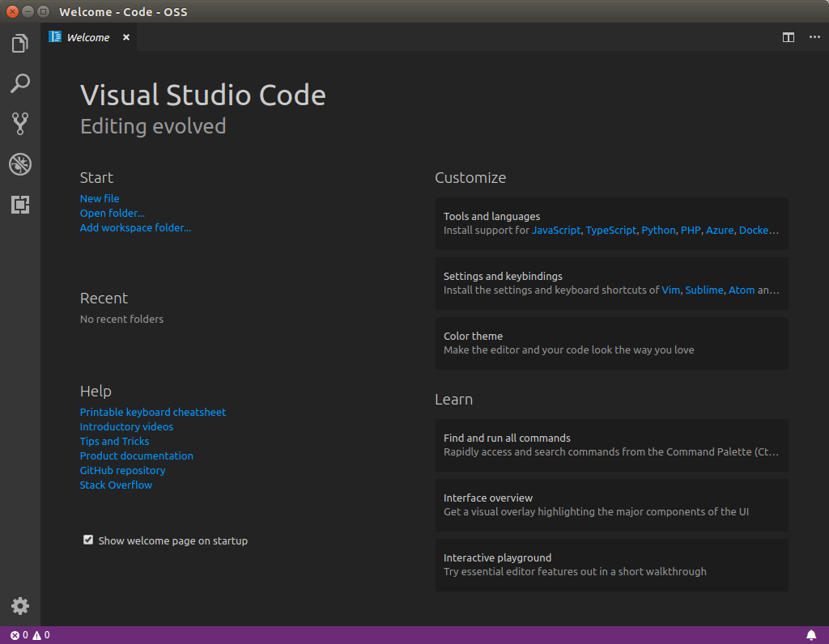Open Introductory videos link
The image size is (829, 644).
(x=126, y=426)
